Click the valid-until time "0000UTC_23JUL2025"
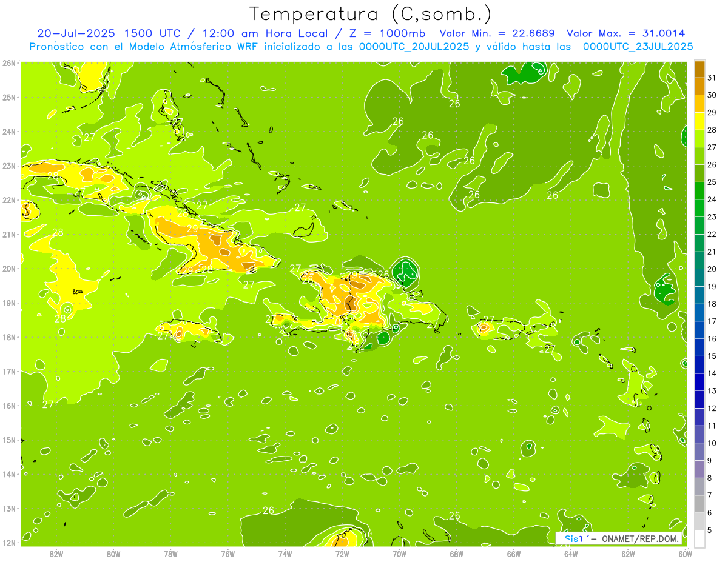 638,46
